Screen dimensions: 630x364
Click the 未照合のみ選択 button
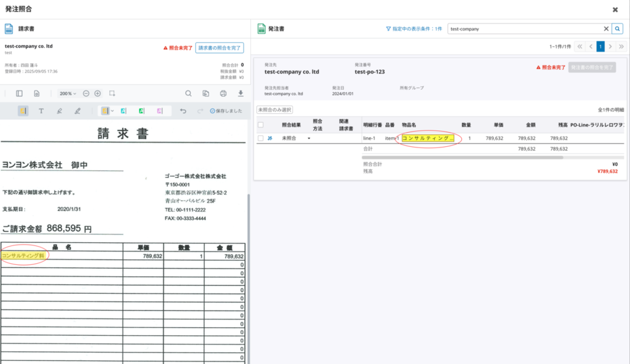(x=275, y=109)
